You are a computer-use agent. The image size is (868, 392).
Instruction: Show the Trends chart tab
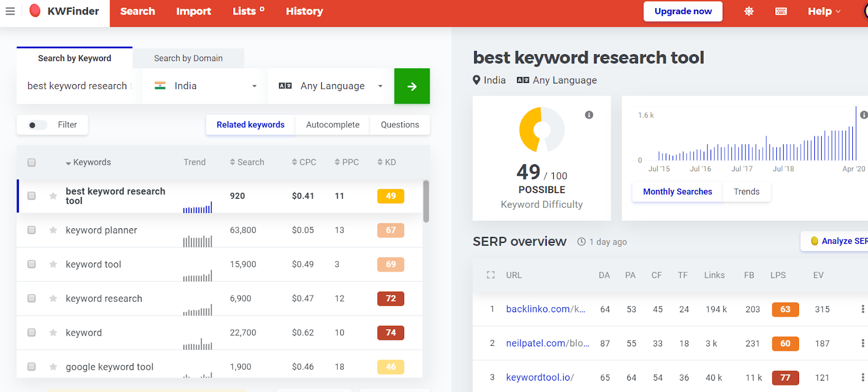pyautogui.click(x=746, y=191)
